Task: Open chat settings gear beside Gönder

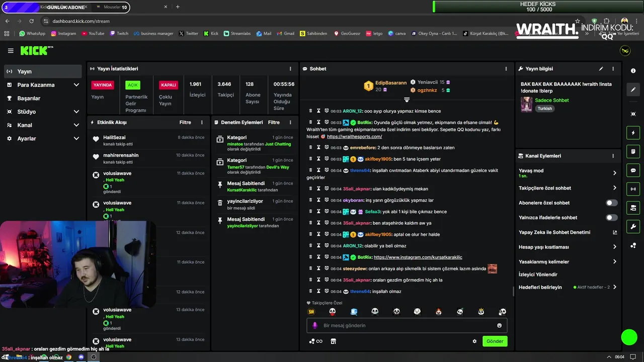Action: point(474,341)
